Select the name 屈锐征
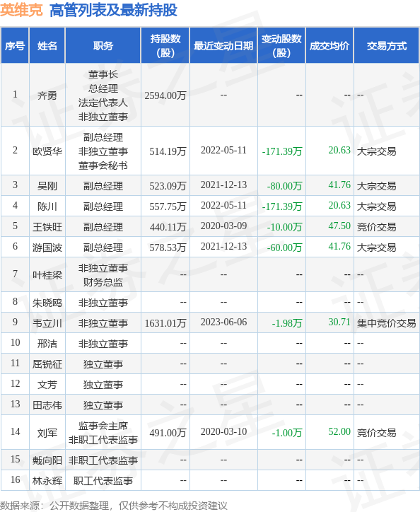This screenshot has height=512, width=420. tap(47, 364)
